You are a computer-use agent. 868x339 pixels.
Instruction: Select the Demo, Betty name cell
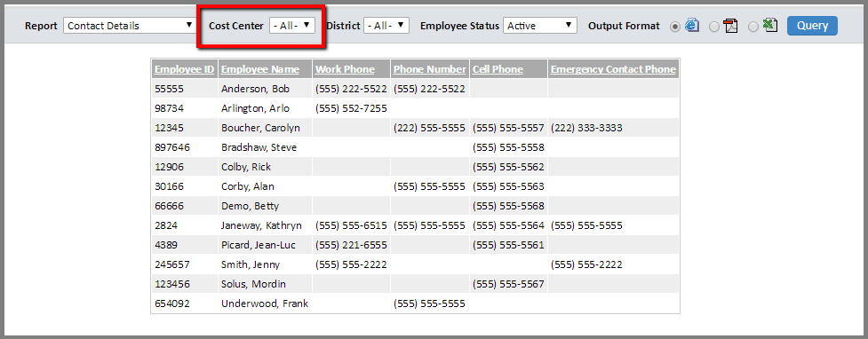(x=265, y=206)
